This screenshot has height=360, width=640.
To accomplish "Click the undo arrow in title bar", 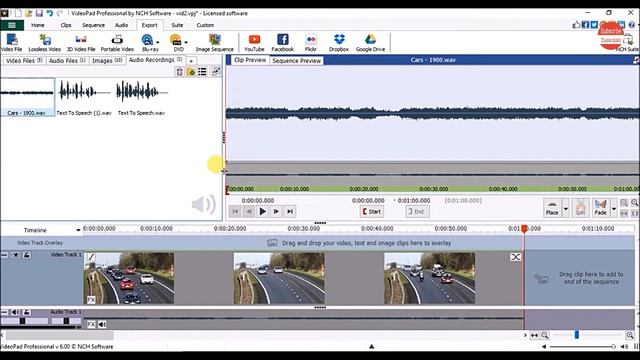I will point(49,13).
